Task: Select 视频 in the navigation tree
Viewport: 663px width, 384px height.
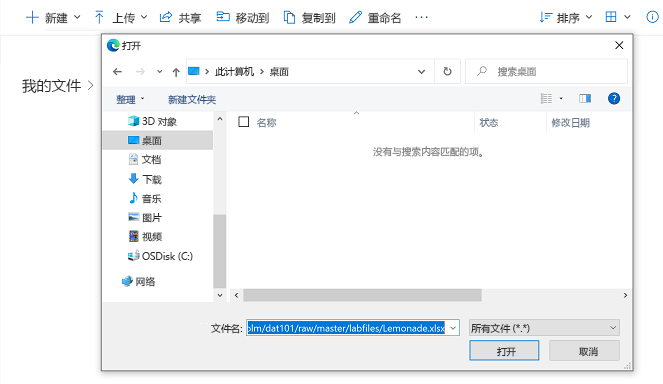Action: click(145, 236)
